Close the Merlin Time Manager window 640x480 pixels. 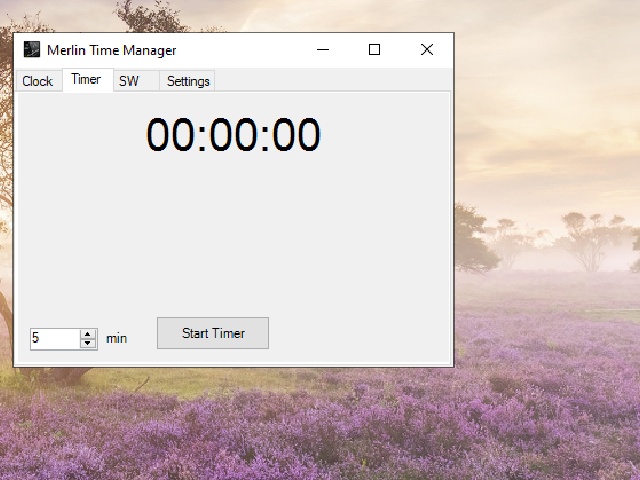point(427,50)
